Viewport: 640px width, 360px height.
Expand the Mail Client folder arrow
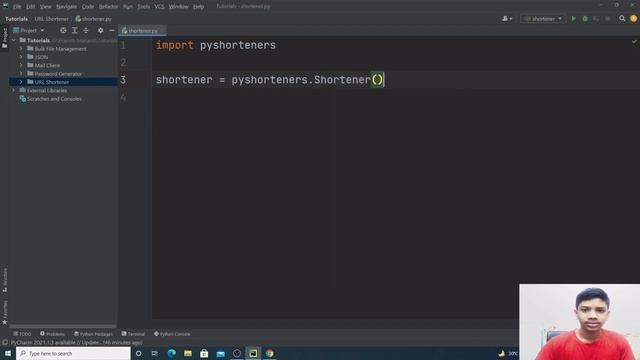click(x=21, y=65)
